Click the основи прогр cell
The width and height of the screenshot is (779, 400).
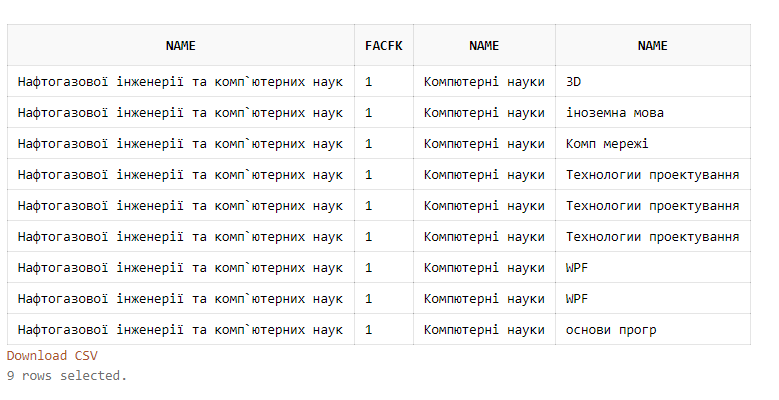click(653, 329)
